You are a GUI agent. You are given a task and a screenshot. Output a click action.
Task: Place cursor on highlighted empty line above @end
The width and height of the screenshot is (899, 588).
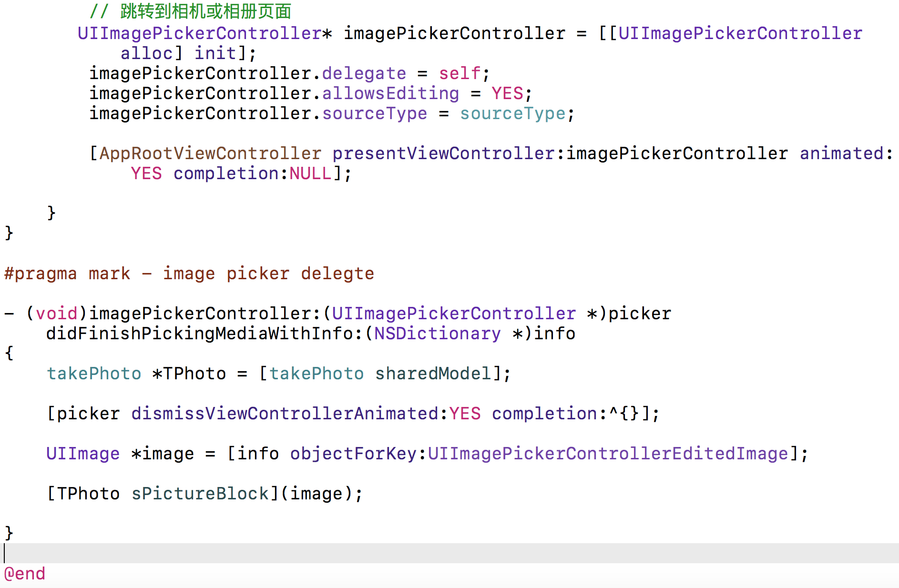449,553
